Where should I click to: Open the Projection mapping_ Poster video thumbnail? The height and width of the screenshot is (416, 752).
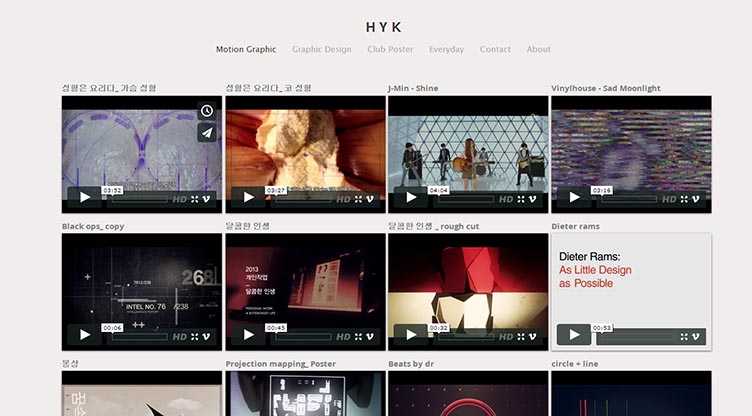(x=306, y=393)
